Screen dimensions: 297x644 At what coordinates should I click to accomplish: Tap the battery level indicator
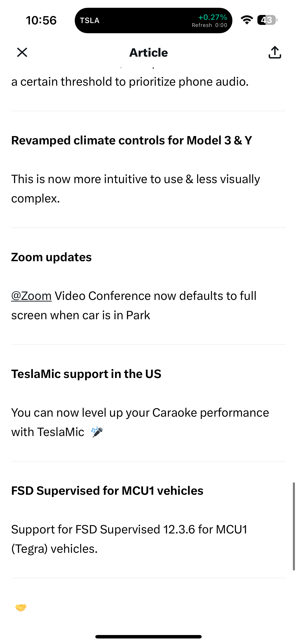click(267, 20)
